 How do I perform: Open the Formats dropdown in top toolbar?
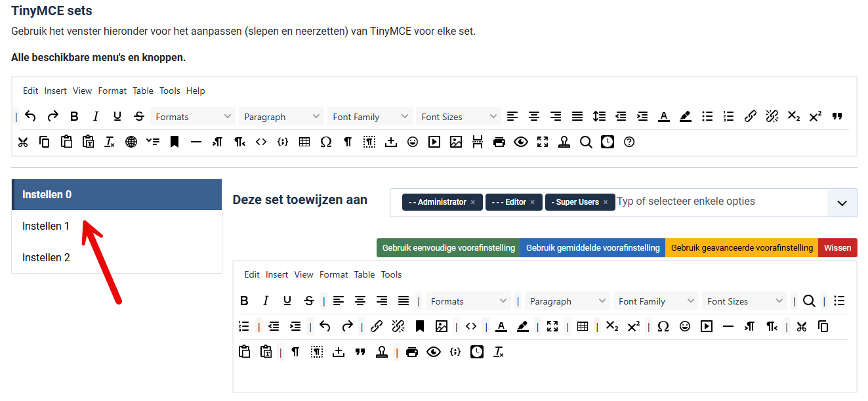[x=193, y=117]
